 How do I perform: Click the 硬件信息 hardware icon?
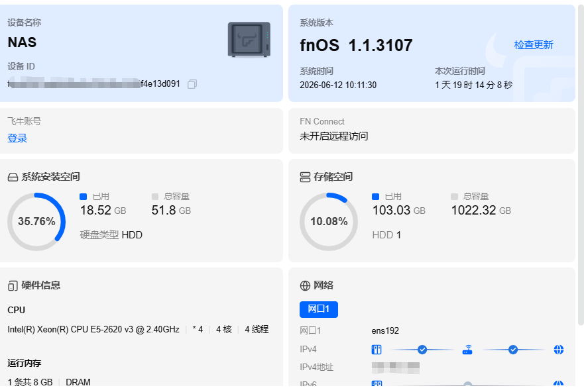pos(13,285)
